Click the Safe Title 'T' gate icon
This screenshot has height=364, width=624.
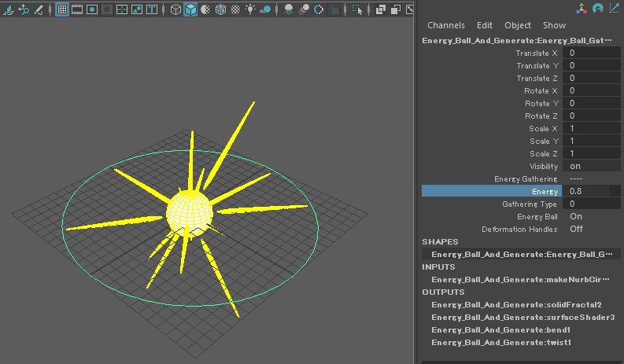152,10
